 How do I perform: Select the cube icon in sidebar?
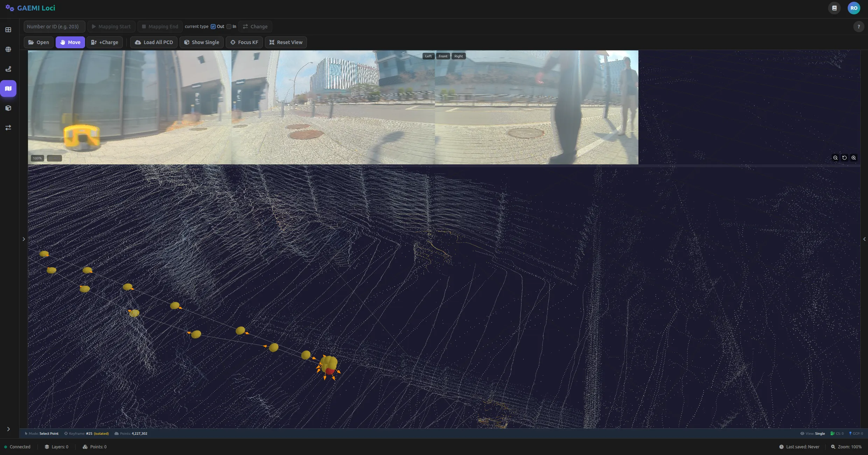click(x=8, y=108)
